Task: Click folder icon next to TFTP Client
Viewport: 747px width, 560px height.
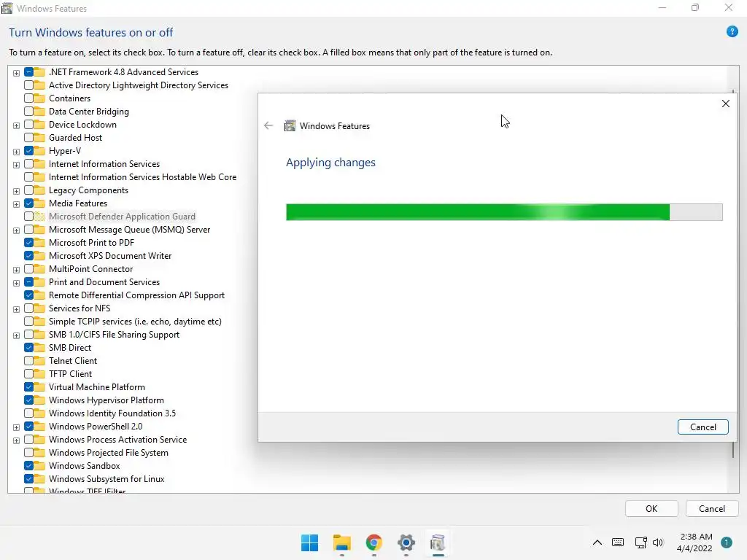Action: point(39,374)
